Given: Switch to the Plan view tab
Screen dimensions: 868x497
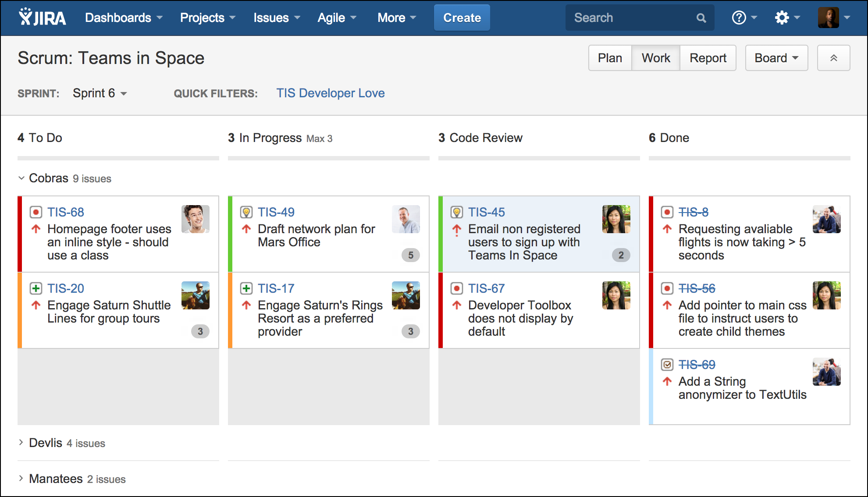Looking at the screenshot, I should (x=608, y=58).
